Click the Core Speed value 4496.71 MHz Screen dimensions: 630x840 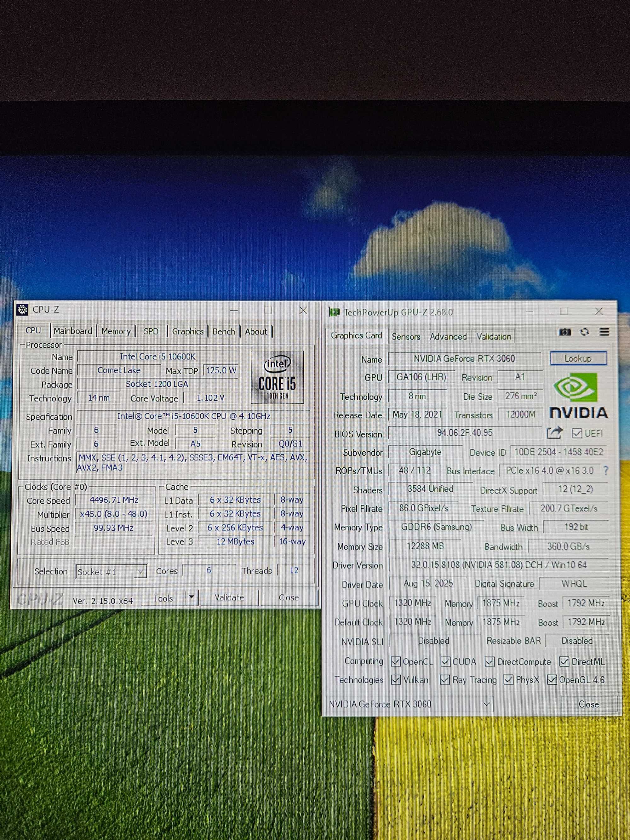pos(114,500)
